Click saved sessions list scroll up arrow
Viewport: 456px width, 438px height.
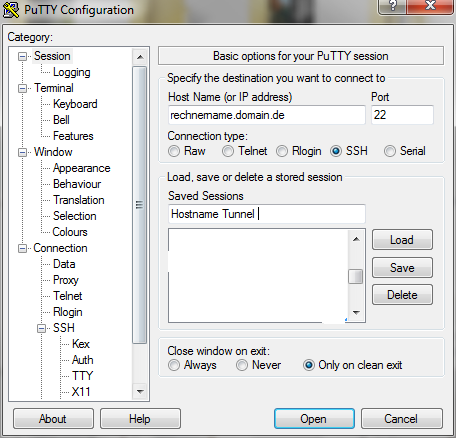tap(356, 239)
